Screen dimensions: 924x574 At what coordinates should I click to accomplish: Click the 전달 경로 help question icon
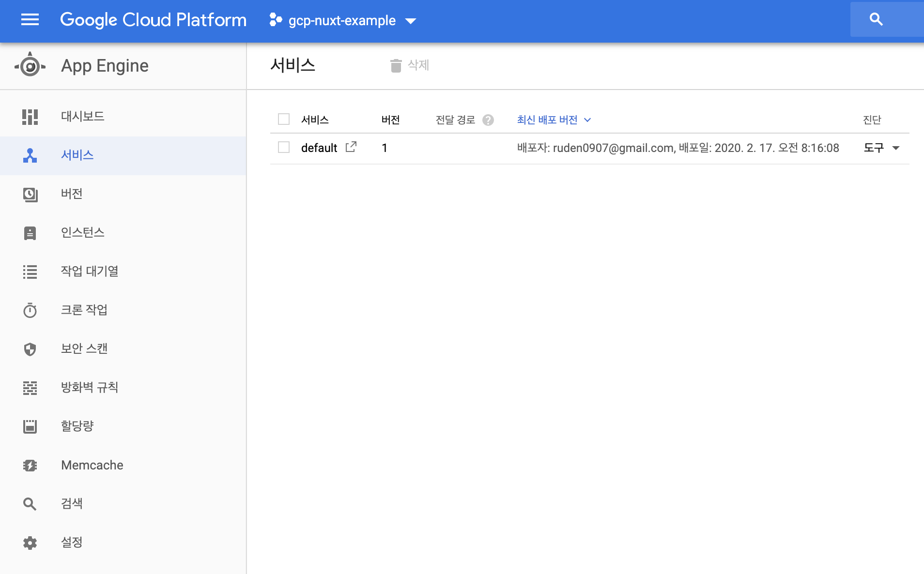pyautogui.click(x=488, y=120)
